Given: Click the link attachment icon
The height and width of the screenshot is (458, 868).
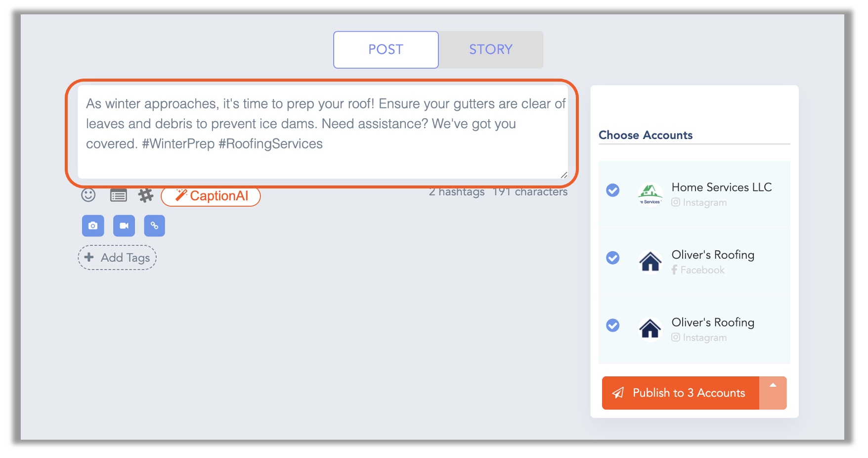Looking at the screenshot, I should [x=155, y=226].
